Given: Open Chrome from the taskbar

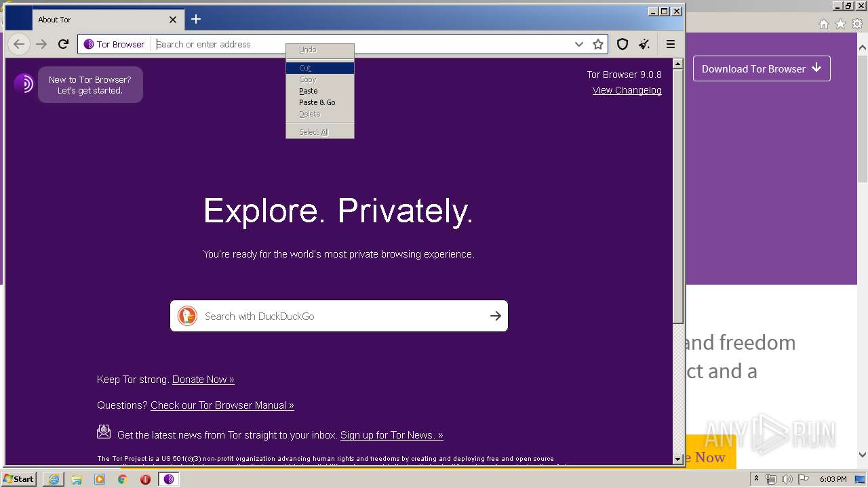Looking at the screenshot, I should coord(122,479).
